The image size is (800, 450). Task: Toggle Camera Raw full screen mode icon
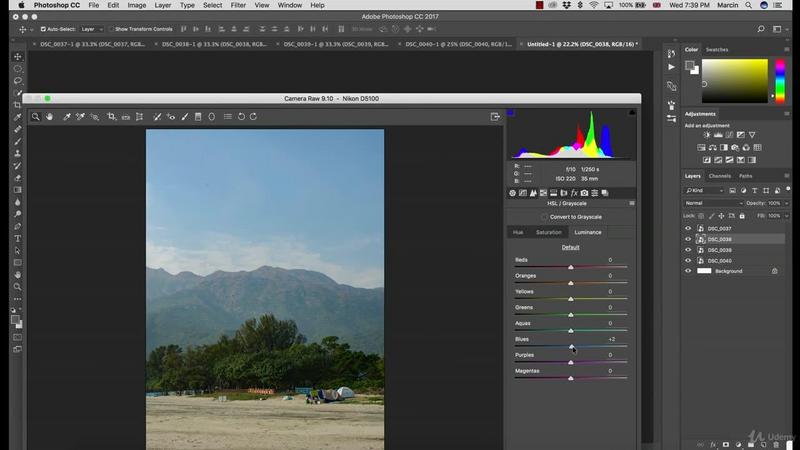495,117
